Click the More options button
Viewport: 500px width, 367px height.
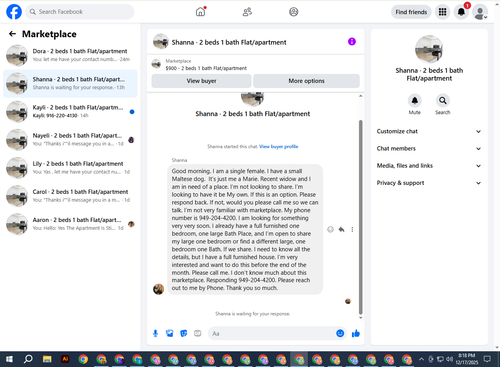click(306, 81)
